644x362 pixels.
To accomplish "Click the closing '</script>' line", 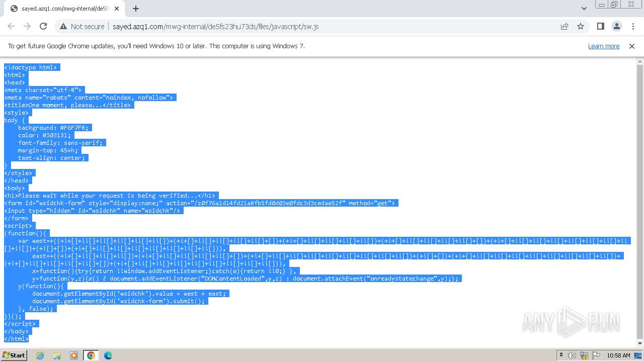I will [x=20, y=324].
